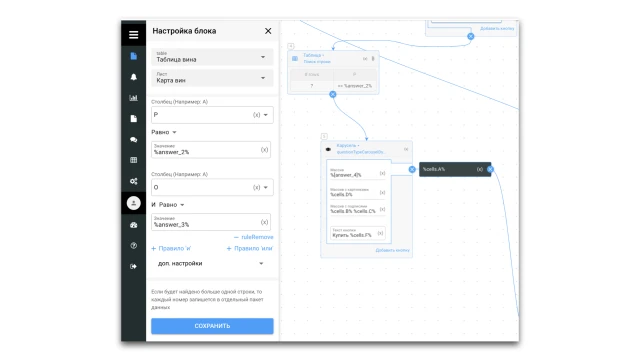Click the СОХРАНИТЬ save button
The image size is (640, 360).
pos(212,326)
